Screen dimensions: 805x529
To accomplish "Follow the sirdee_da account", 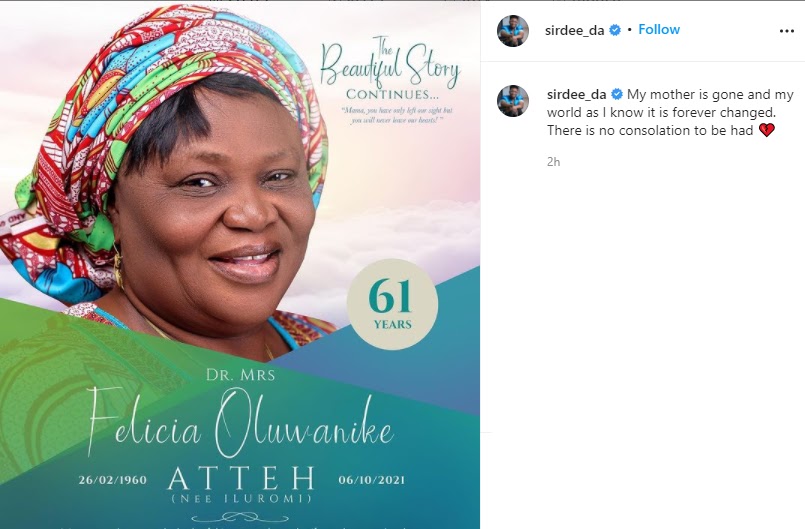I will coord(659,29).
